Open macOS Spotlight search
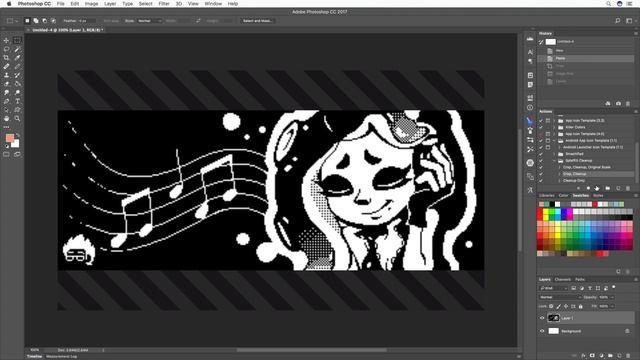 (608, 4)
